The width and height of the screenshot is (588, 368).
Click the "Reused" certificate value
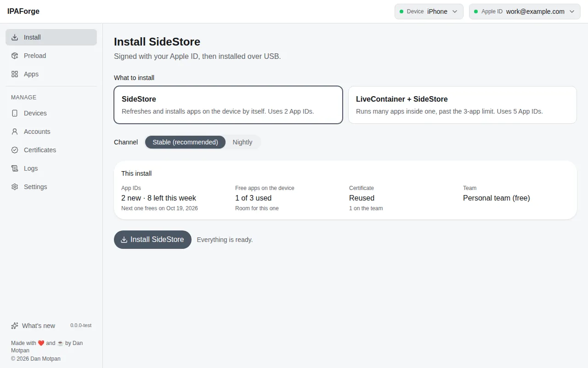click(x=362, y=198)
